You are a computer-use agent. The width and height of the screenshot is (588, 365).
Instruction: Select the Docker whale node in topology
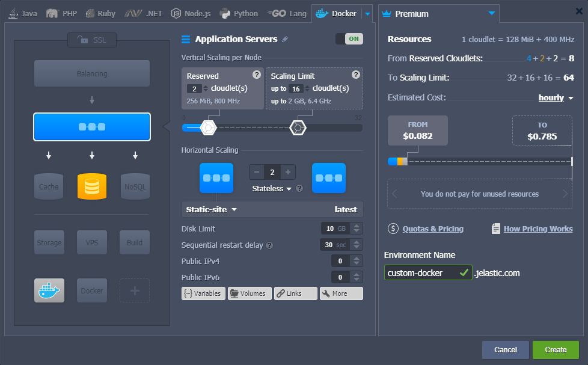49,290
